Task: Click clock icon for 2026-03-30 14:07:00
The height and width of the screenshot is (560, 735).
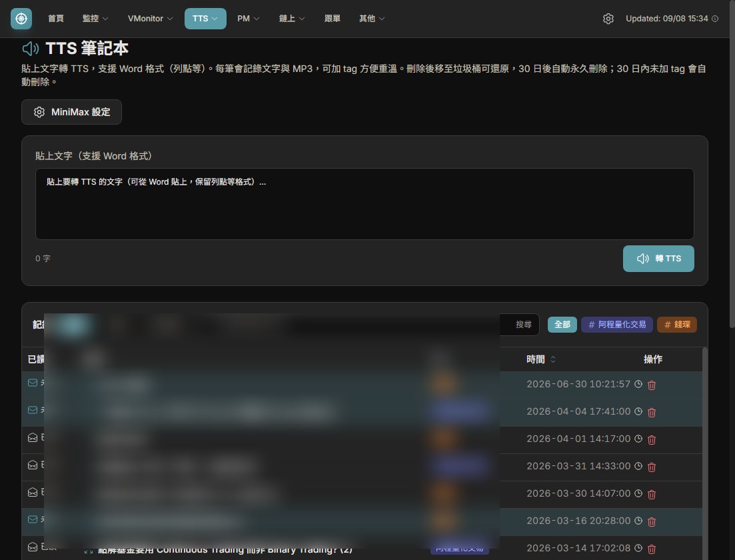Action: tap(638, 493)
